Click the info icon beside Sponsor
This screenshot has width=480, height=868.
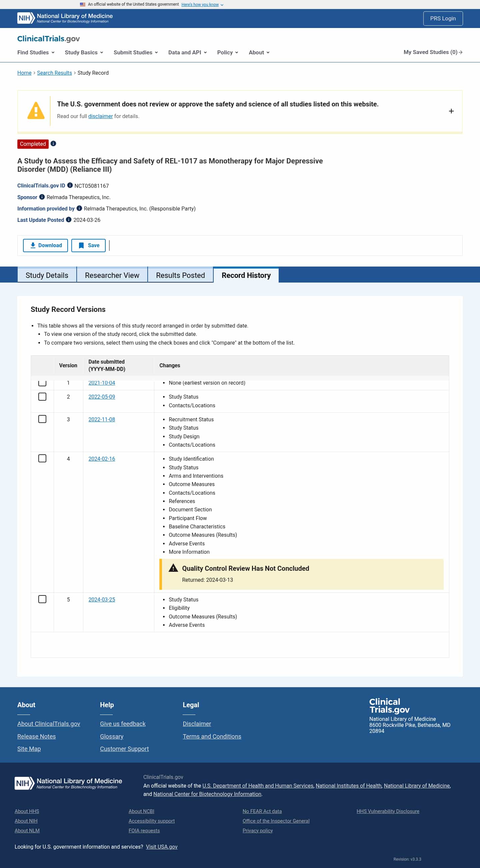click(x=42, y=197)
